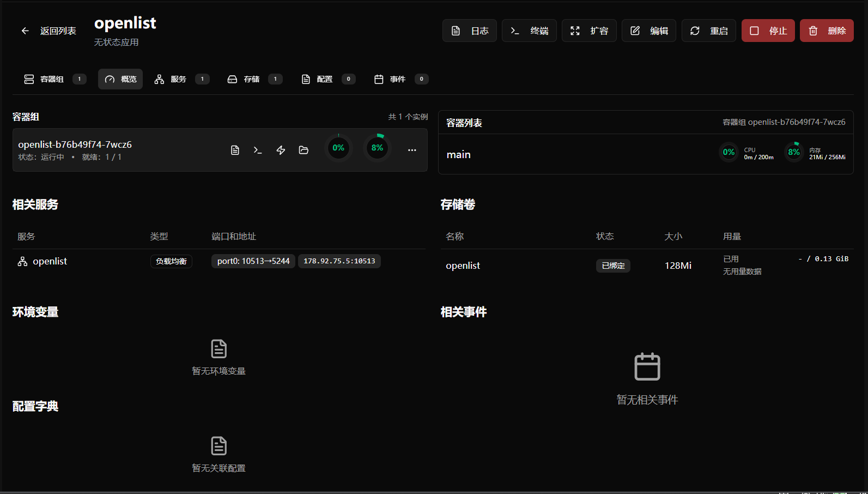
Task: Click the 编辑 edit button
Action: pos(649,31)
